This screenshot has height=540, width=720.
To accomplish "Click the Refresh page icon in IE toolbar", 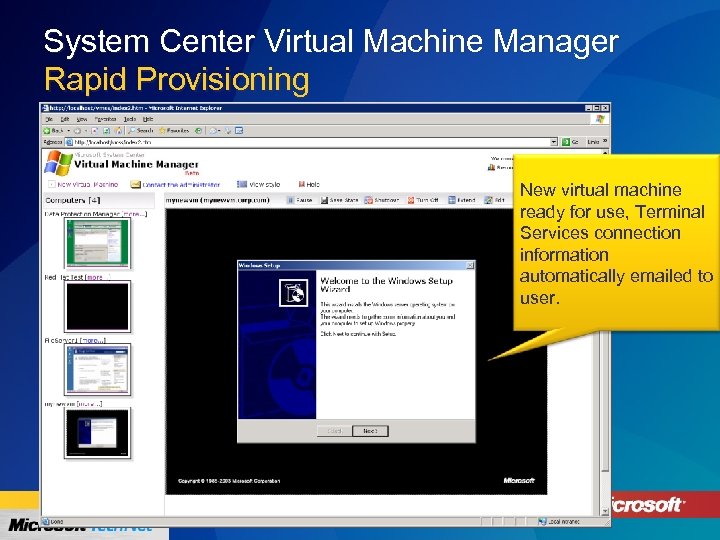I will pyautogui.click(x=106, y=131).
